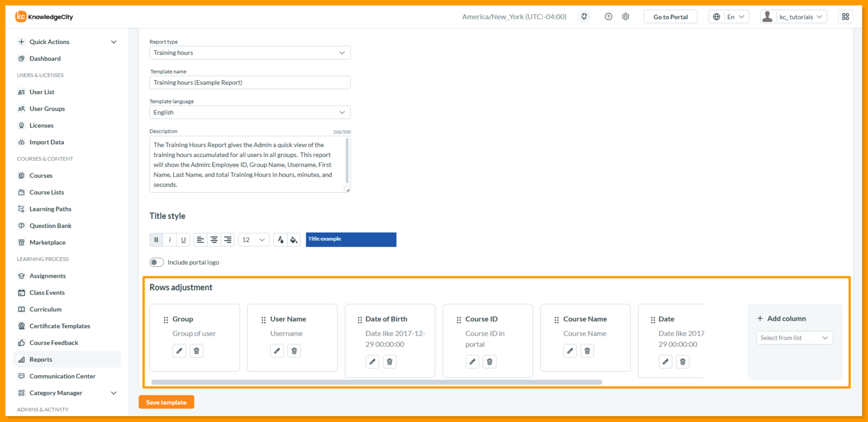Center-align the title text

coord(214,239)
